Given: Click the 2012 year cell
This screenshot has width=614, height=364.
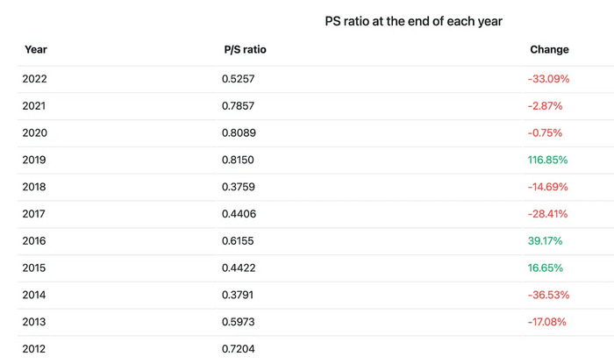Looking at the screenshot, I should 34,349.
